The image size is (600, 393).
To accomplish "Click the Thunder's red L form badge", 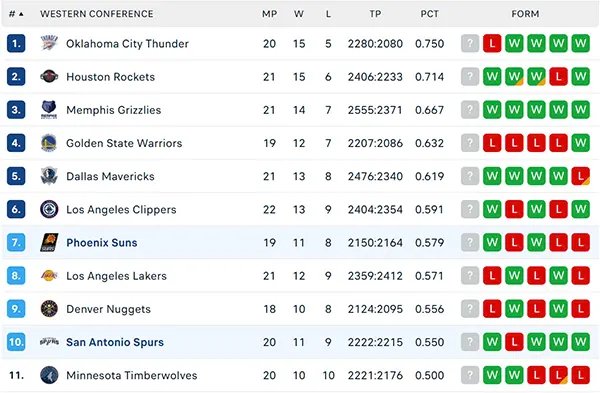I will (x=492, y=43).
